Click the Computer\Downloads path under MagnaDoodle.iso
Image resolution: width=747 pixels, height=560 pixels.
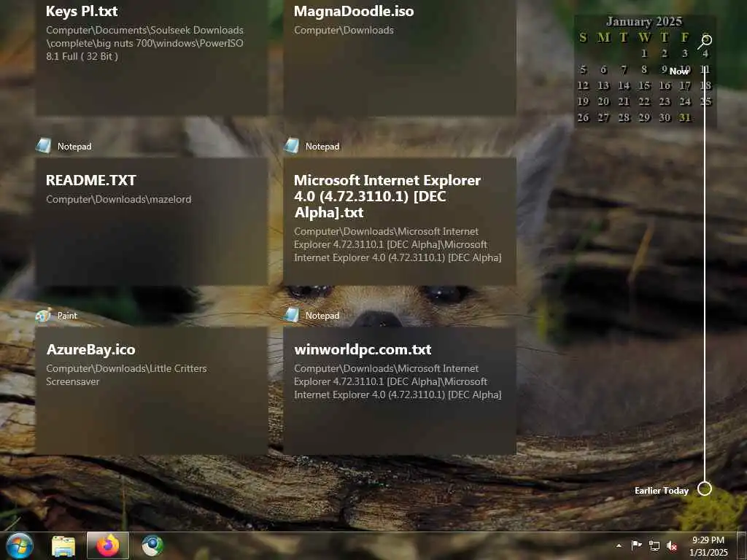pyautogui.click(x=344, y=30)
